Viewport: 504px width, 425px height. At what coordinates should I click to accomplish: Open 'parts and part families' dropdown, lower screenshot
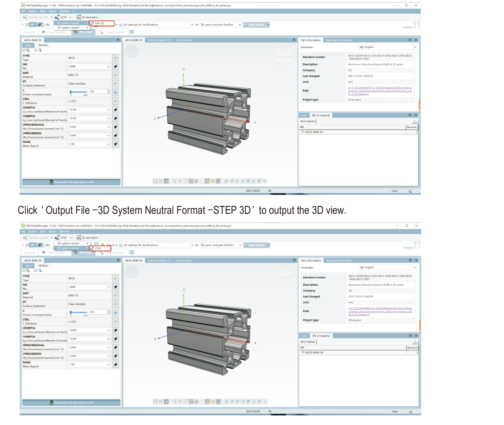pyautogui.click(x=240, y=245)
